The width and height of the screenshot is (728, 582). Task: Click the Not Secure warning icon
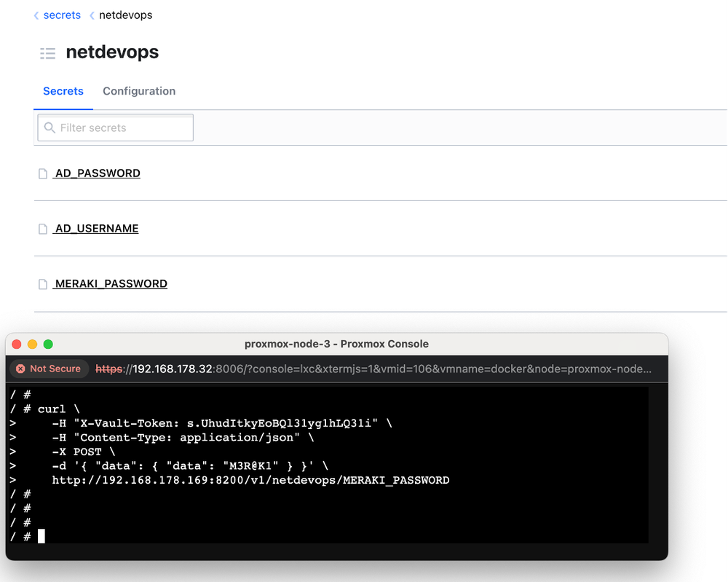pos(21,369)
